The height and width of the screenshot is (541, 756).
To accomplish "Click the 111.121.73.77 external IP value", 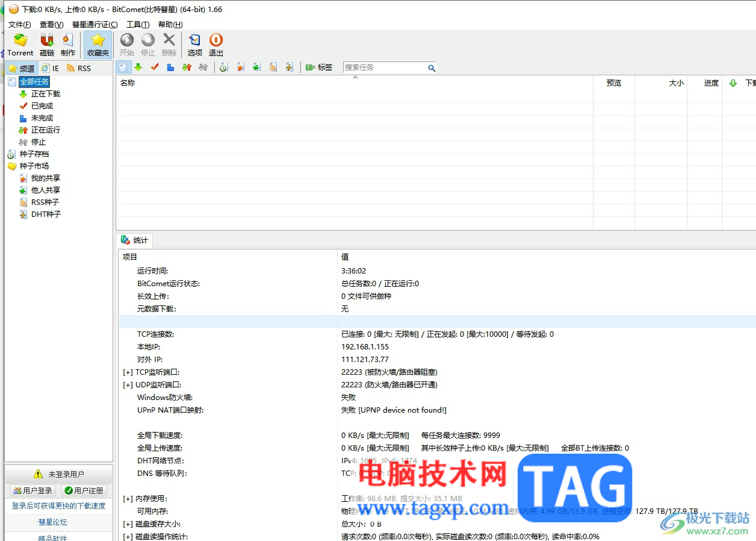I will (x=365, y=360).
